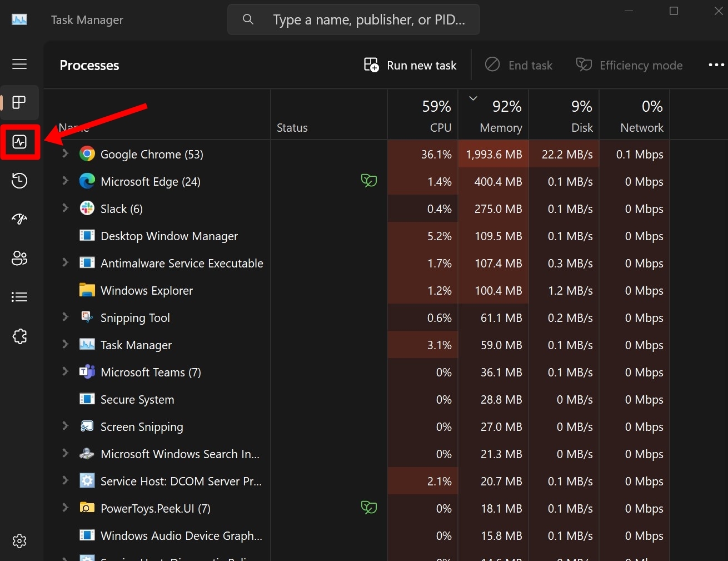Click the Screen Snipping process icon
728x561 pixels.
87,426
